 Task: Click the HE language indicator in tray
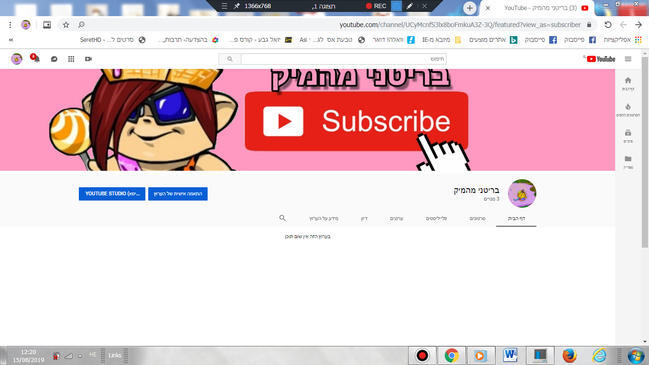click(x=93, y=355)
